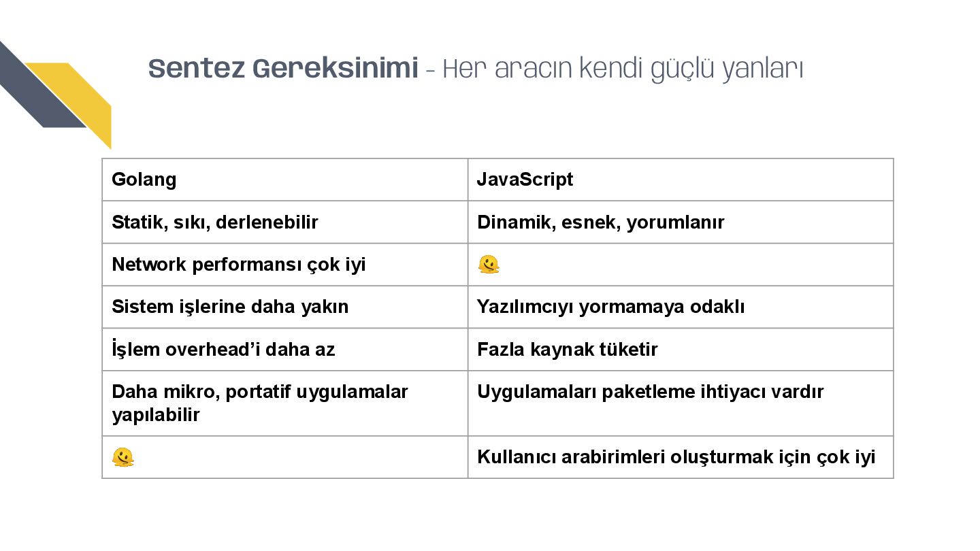
Task: Click subtitle Her aracın kendi güçlü yanları
Action: tap(623, 69)
